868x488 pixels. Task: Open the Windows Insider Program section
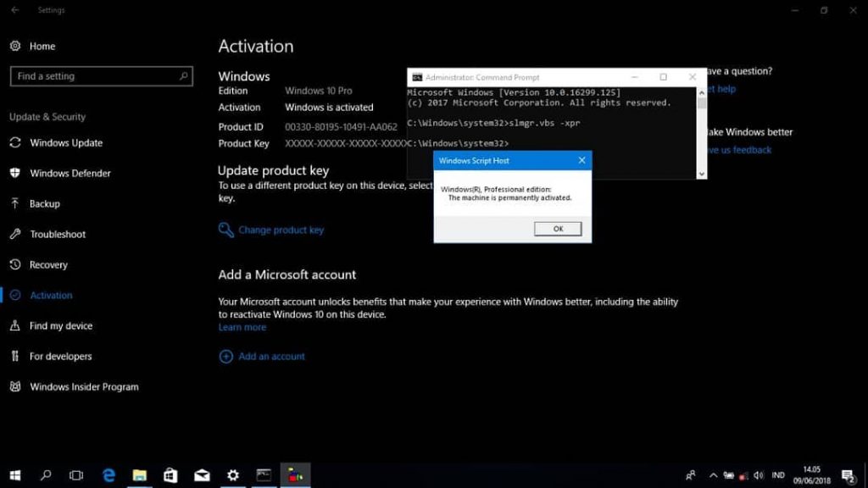pos(84,386)
